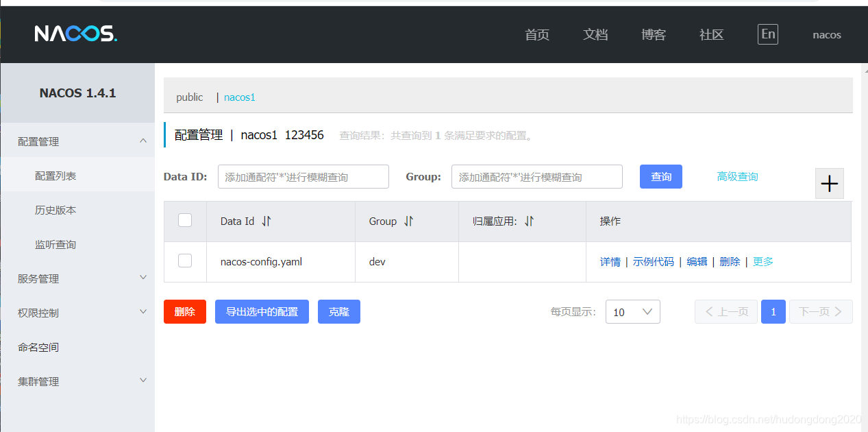
Task: Focus the Data ID search field
Action: (303, 176)
